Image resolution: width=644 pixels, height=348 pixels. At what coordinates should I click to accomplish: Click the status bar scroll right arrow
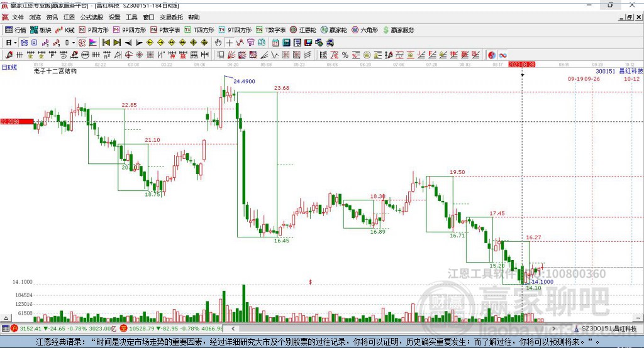click(x=553, y=329)
